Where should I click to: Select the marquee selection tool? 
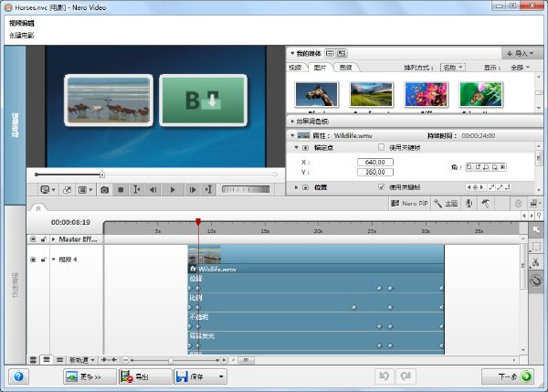coord(536,246)
